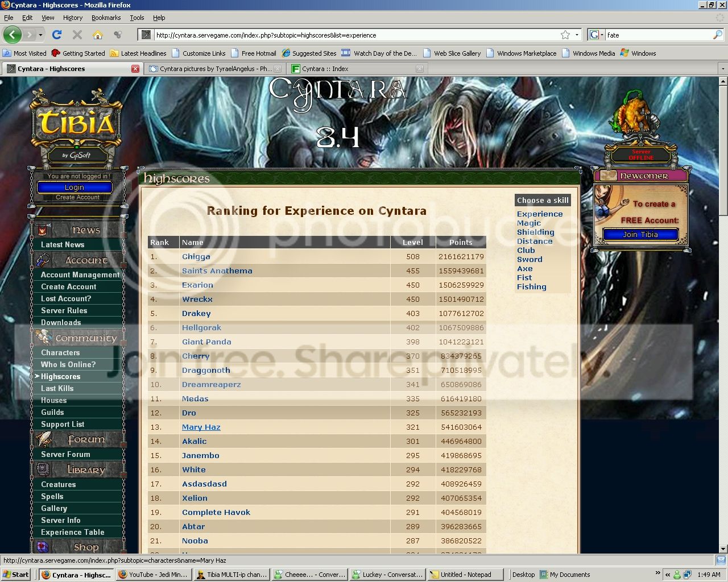Show the Fishing skill ranking
The width and height of the screenshot is (728, 582).
click(x=532, y=287)
